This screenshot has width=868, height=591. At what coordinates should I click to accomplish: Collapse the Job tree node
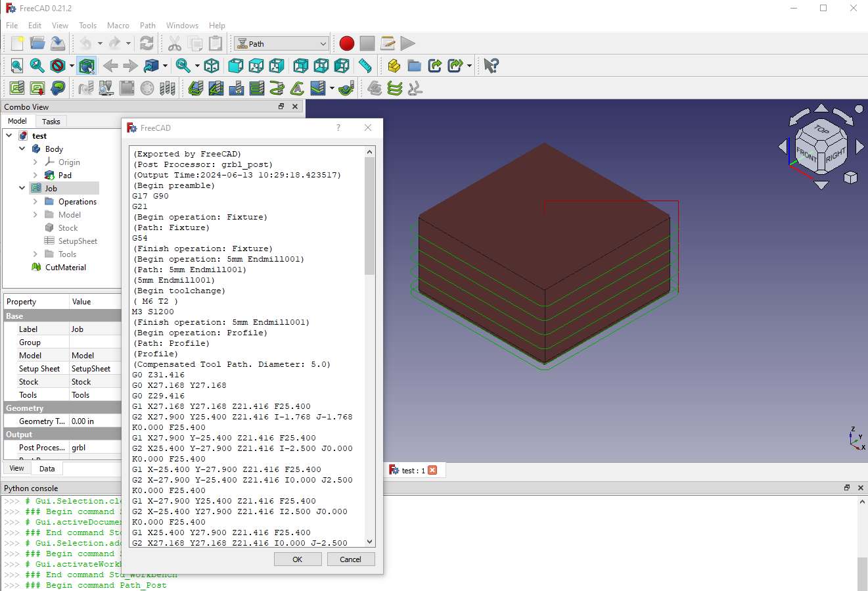22,188
